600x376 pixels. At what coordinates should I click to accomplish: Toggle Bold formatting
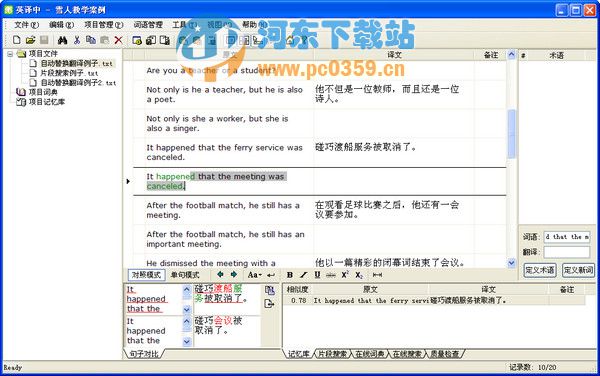coord(290,275)
